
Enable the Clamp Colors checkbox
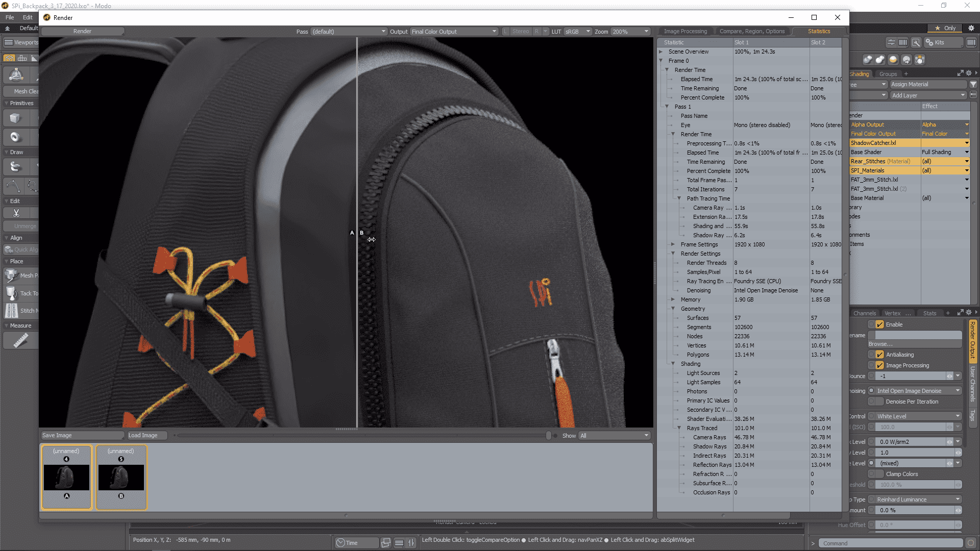(879, 474)
